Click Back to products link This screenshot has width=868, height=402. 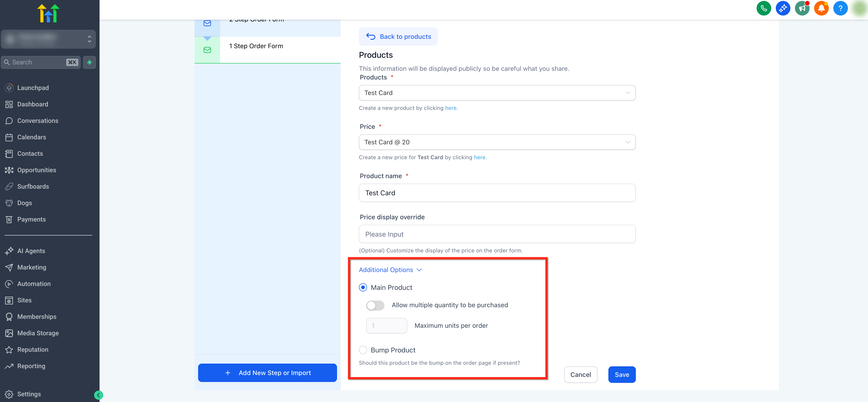pyautogui.click(x=398, y=36)
